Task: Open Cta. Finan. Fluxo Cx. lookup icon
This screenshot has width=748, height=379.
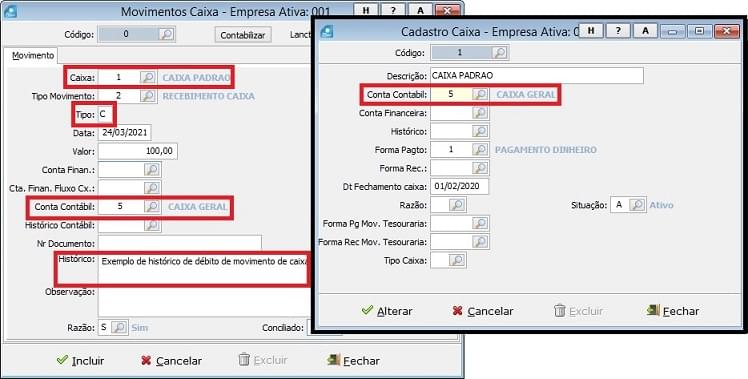Action: 152,188
